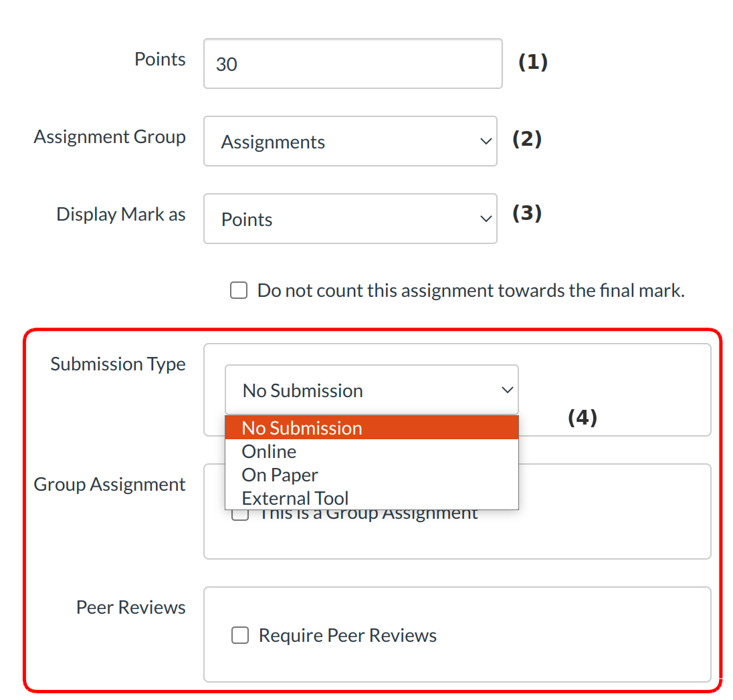
Task: Tick Do not count this assignment checkbox
Action: [239, 291]
